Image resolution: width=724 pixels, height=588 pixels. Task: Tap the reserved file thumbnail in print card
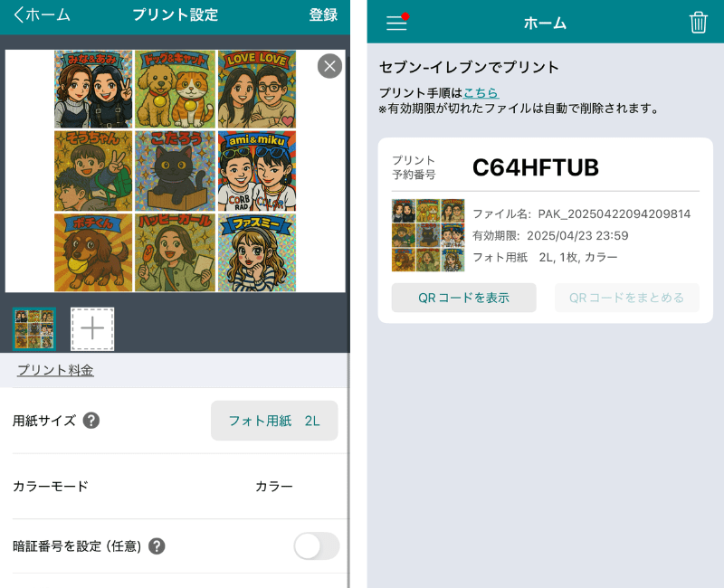point(428,235)
